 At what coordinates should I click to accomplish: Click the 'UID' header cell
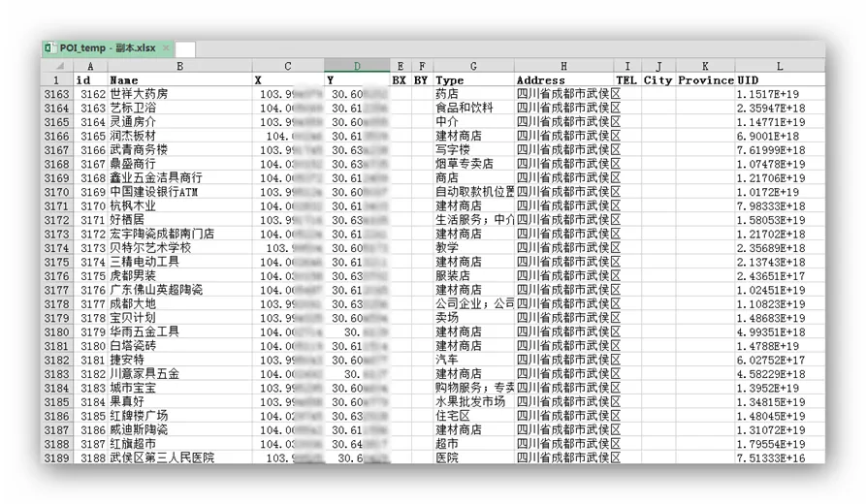click(780, 80)
